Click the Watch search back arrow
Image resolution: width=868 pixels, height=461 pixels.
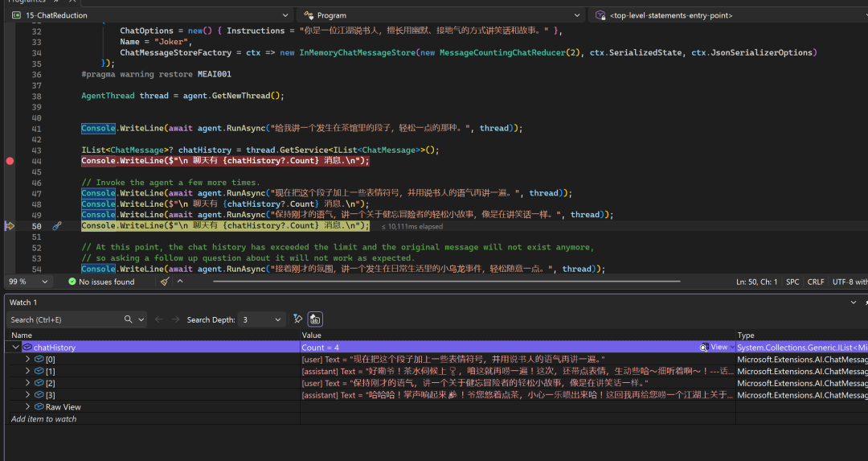point(158,319)
